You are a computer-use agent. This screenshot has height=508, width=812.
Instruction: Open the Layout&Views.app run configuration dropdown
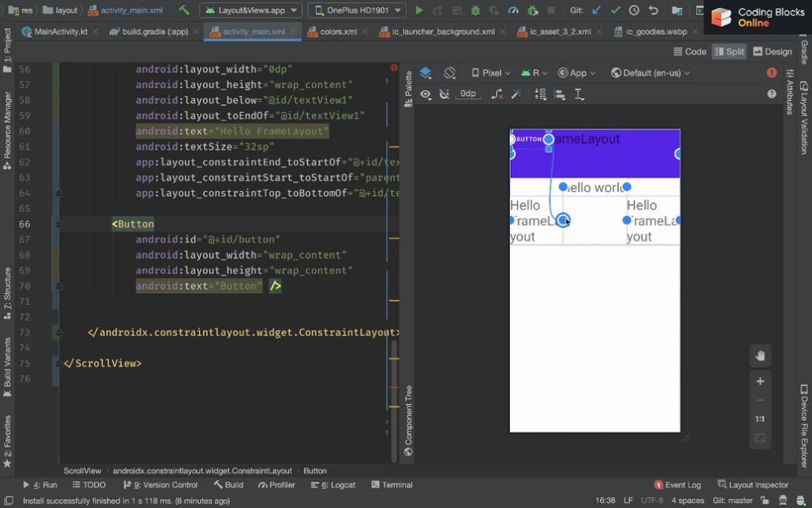click(251, 10)
